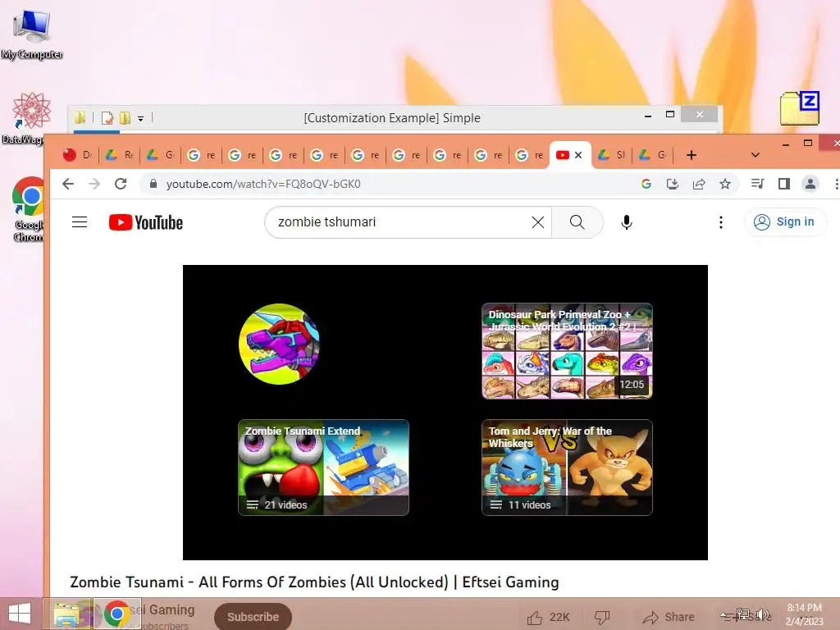Reload the YouTube page
The height and width of the screenshot is (630, 840).
point(121,185)
